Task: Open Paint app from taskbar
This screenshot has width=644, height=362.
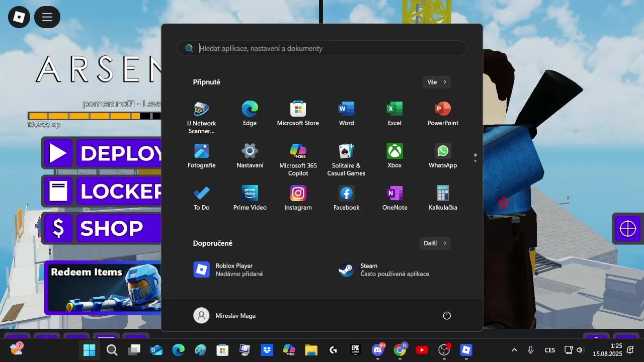Action: click(x=200, y=350)
